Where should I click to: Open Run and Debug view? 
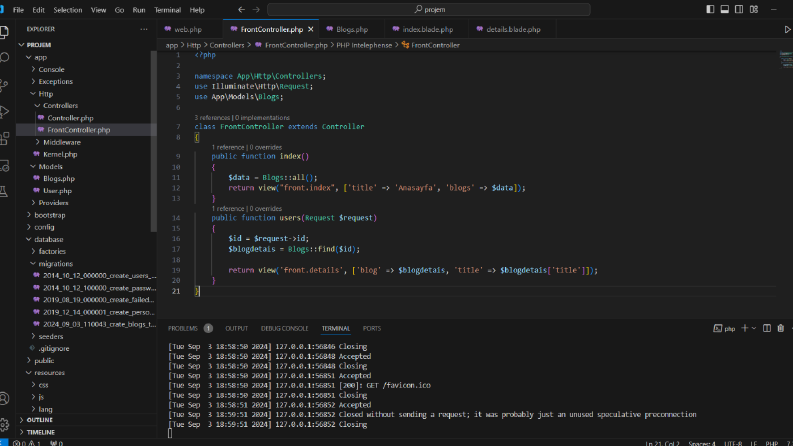point(4,111)
